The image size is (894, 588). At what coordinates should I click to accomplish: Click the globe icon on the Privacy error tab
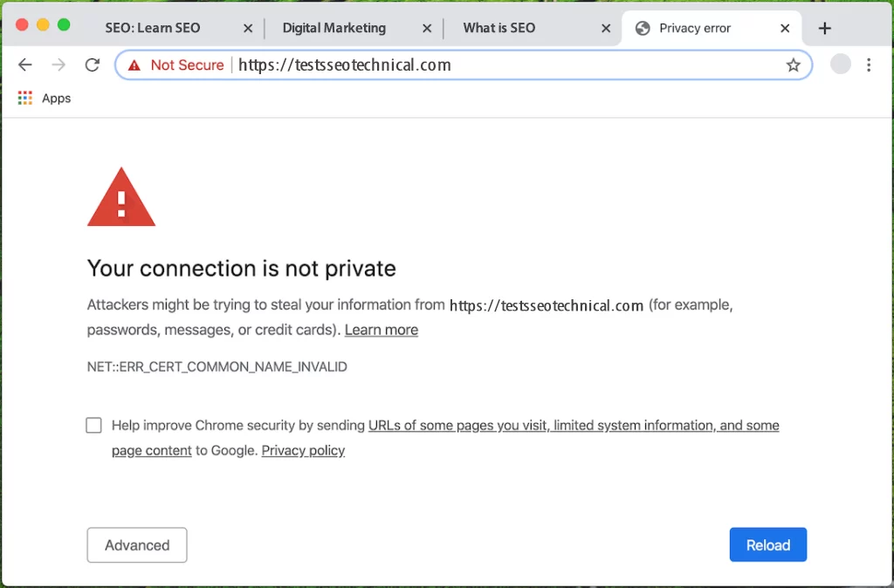643,28
